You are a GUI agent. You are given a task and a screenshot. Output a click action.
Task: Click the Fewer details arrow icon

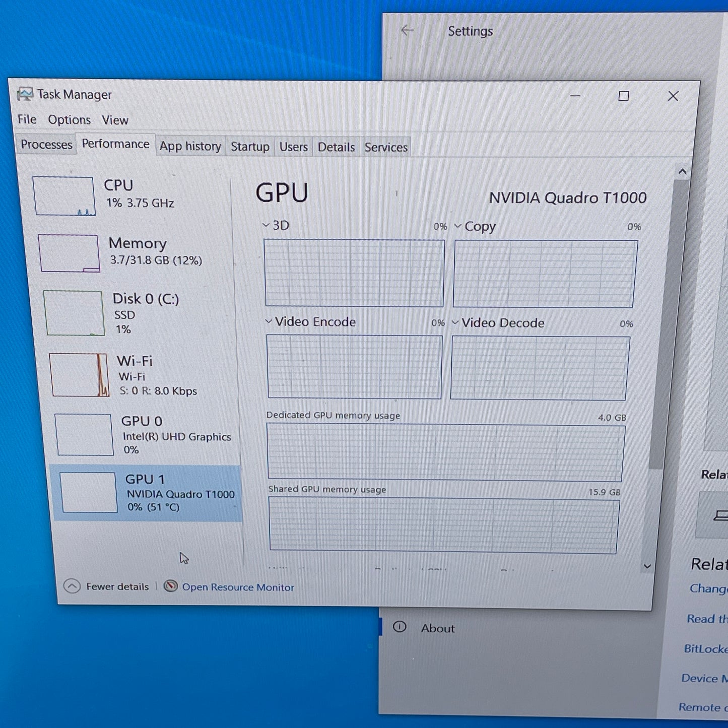click(72, 586)
